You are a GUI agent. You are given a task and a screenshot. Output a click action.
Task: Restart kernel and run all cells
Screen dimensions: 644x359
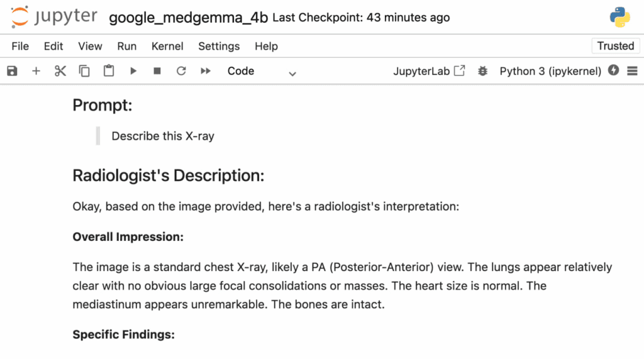(206, 71)
